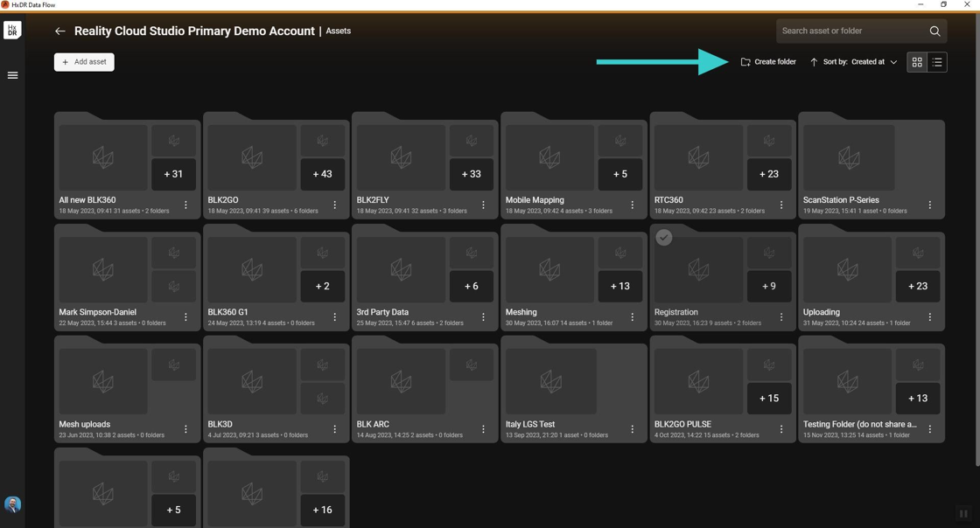Focus the Search asset or folder field
Screen dimensions: 980x528
point(853,31)
